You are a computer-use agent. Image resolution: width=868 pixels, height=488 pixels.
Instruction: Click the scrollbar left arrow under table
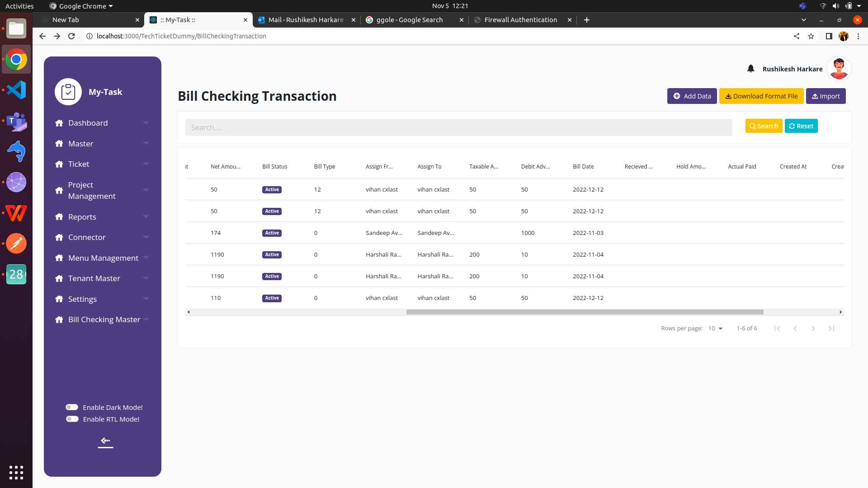click(x=189, y=312)
